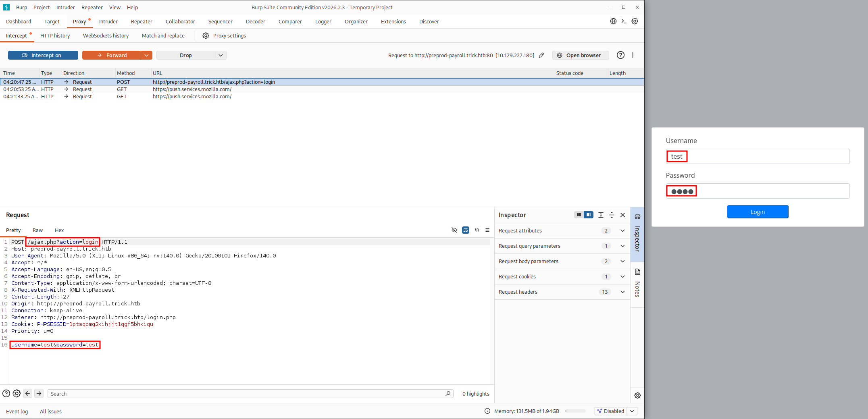
Task: Click the memory usage progress bar
Action: (575, 411)
